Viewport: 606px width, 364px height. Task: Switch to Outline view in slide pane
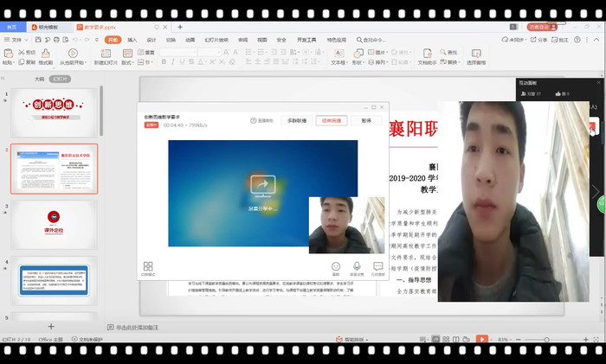click(x=40, y=80)
